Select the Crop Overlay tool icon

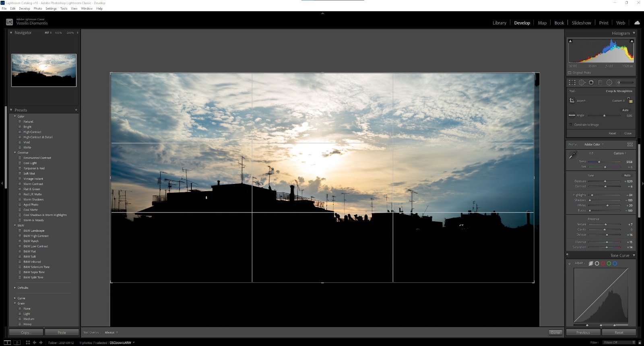[572, 82]
